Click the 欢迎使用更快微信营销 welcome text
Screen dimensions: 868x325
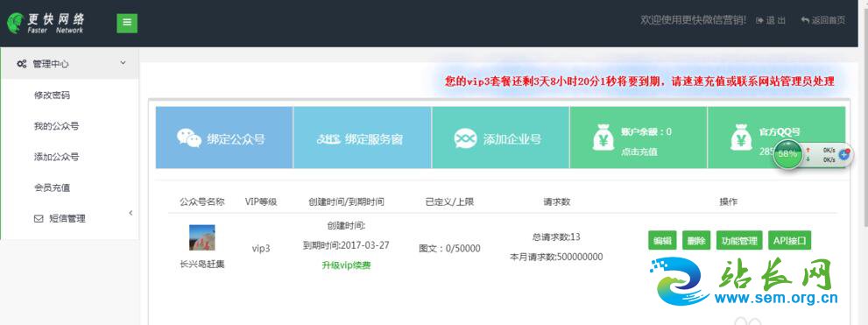[x=693, y=20]
